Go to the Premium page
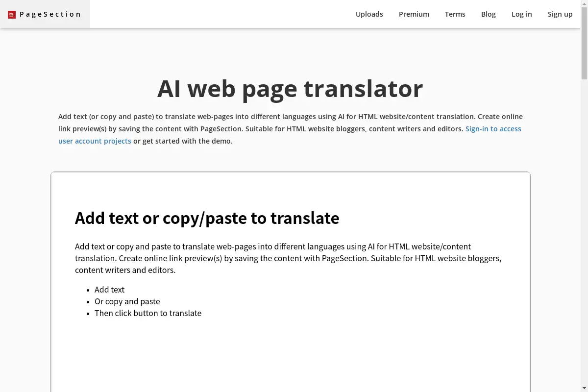588x392 pixels. (x=414, y=14)
